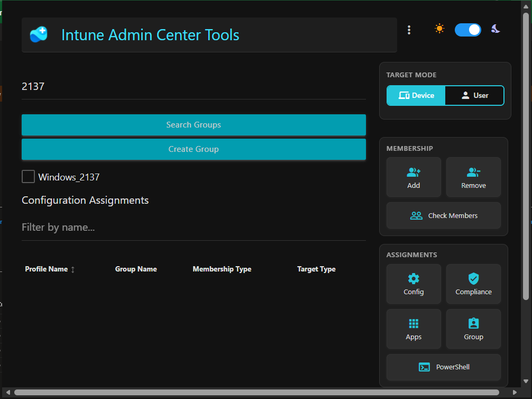Open the PowerShell assignments panel
532x399 pixels.
click(443, 367)
